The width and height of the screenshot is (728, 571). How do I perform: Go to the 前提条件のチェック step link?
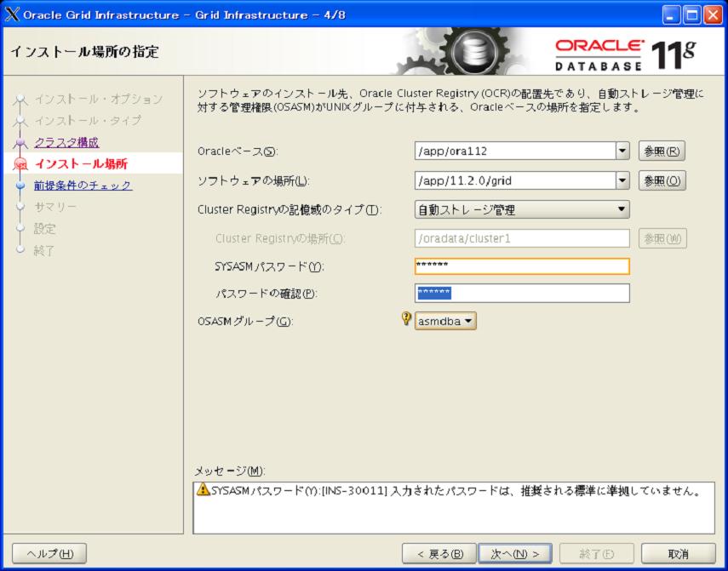[x=83, y=186]
